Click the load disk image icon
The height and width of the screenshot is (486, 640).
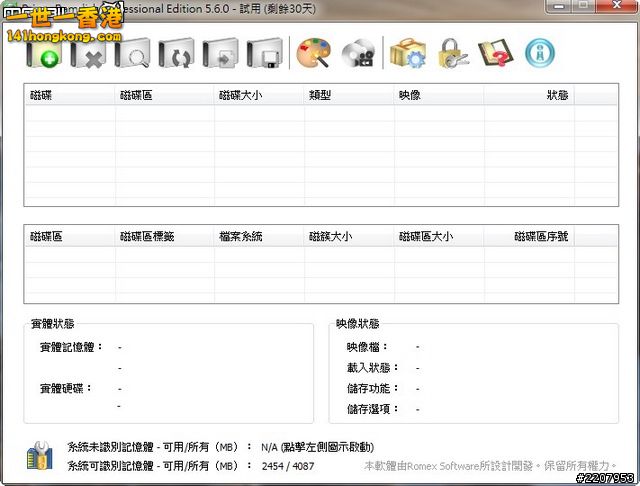click(x=221, y=53)
